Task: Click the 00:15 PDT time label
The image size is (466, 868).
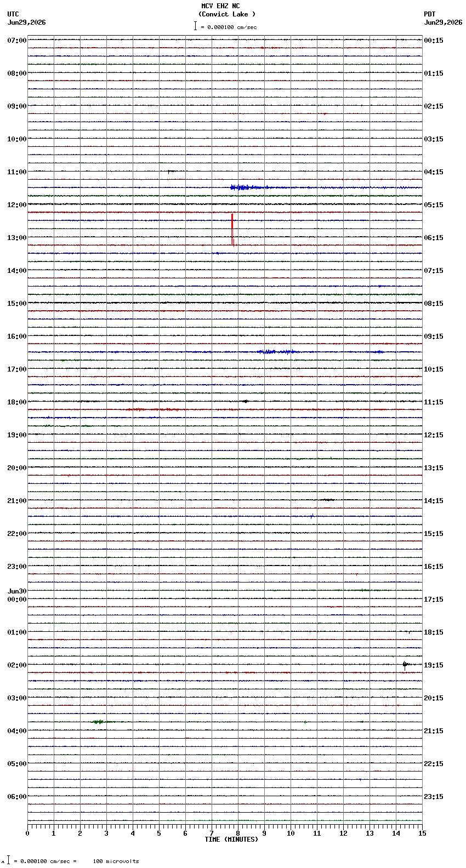Action: pos(434,41)
